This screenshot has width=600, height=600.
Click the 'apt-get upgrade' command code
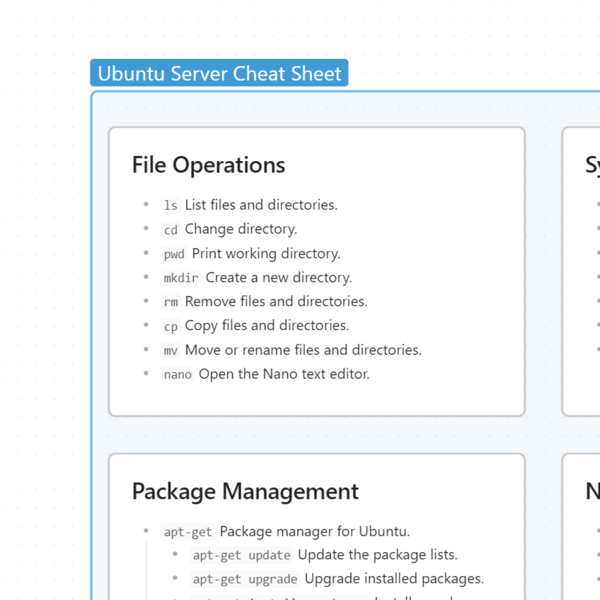click(245, 579)
